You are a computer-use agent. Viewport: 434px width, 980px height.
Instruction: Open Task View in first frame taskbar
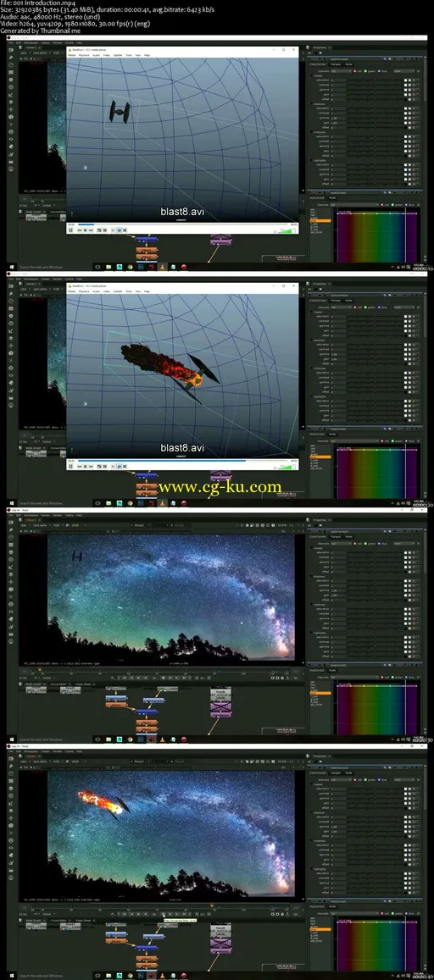[98, 267]
